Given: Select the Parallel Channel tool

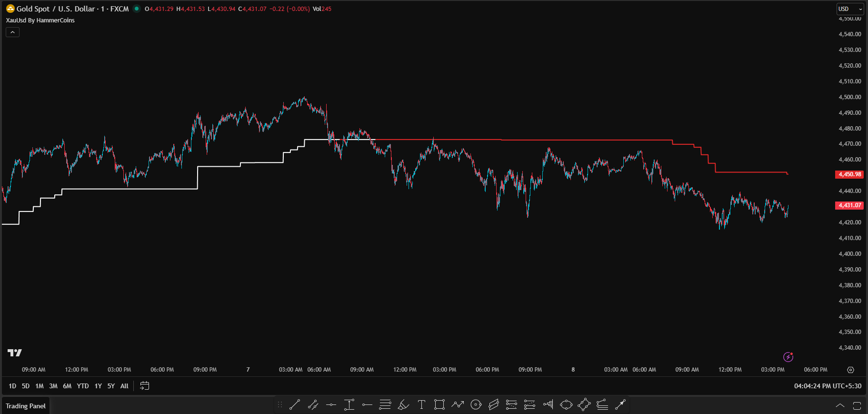Looking at the screenshot, I should 494,405.
